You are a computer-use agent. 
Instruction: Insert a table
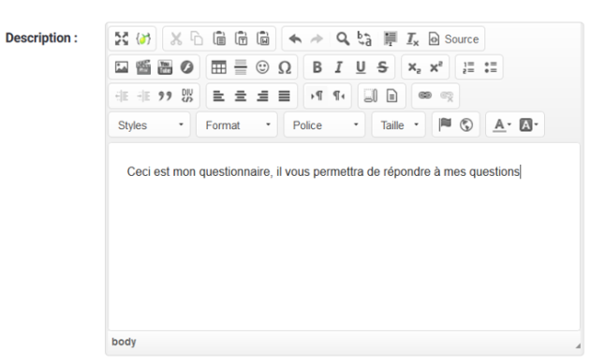pos(218,67)
